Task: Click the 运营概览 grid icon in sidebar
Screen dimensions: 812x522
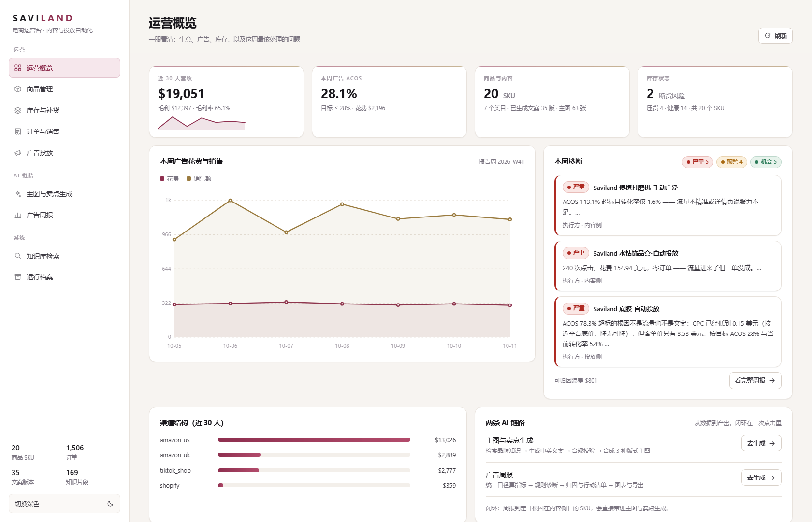Action: coord(18,68)
